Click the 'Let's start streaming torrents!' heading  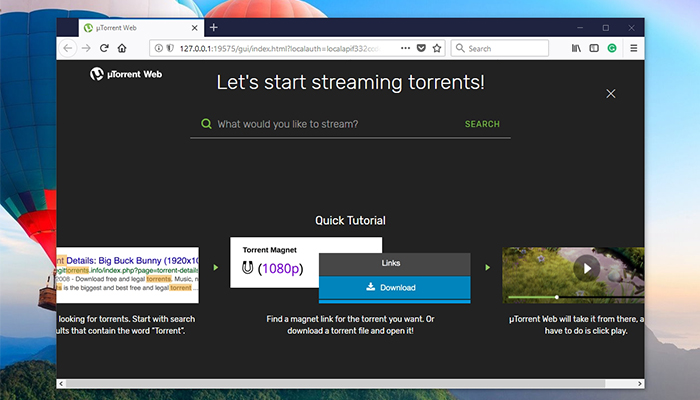[350, 83]
